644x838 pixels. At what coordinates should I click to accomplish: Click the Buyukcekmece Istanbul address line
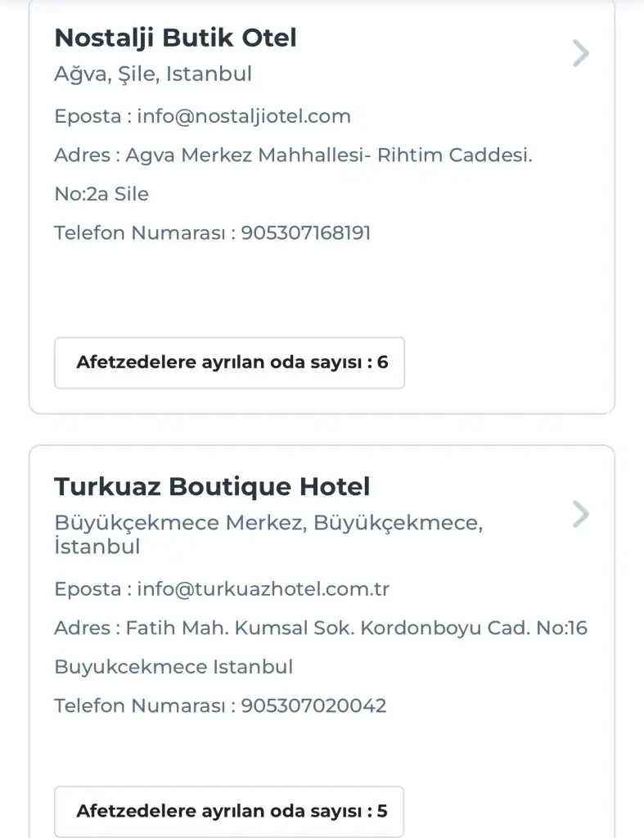[x=173, y=667]
